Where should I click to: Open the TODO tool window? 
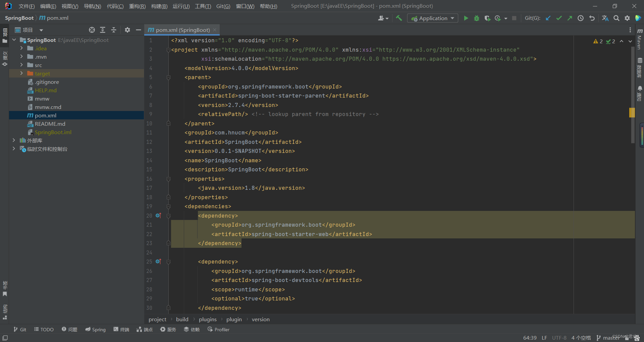click(x=44, y=330)
